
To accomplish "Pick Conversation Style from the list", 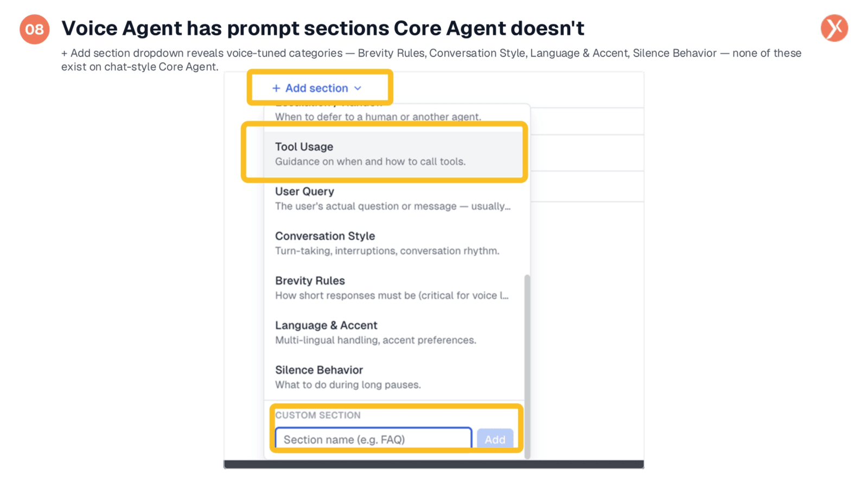I will (x=394, y=243).
